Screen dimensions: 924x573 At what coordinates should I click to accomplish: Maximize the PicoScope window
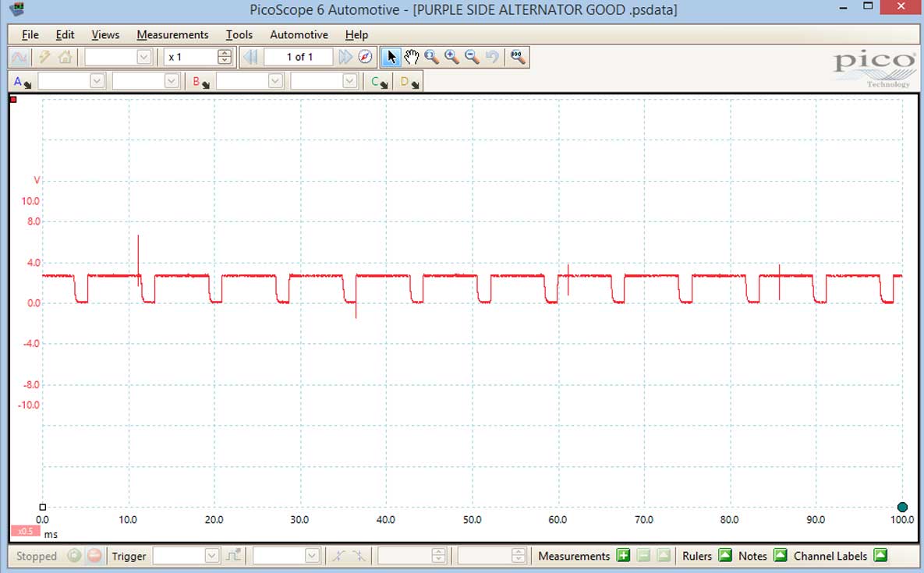(x=868, y=6)
